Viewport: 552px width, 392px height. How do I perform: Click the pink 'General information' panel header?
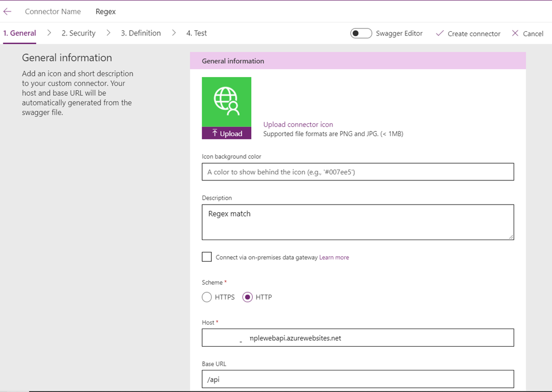[x=358, y=61]
